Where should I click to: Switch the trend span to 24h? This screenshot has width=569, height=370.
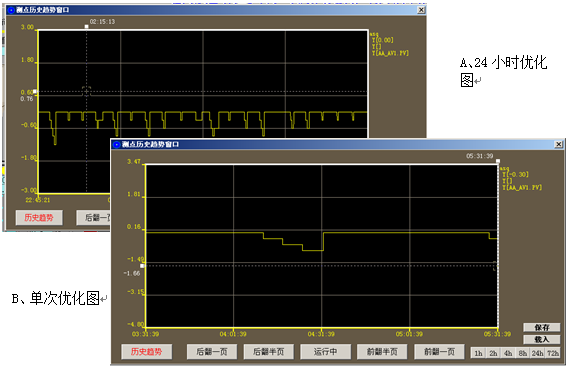pos(537,353)
